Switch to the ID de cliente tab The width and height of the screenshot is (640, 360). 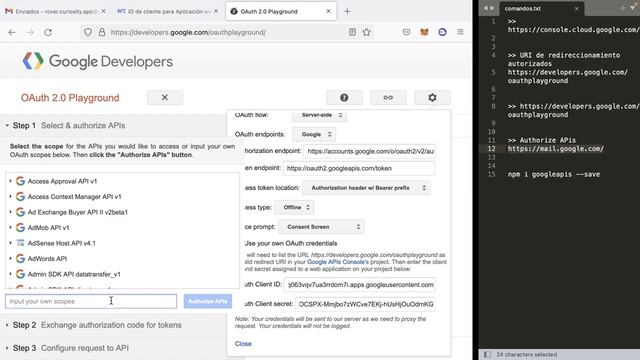[x=168, y=11]
